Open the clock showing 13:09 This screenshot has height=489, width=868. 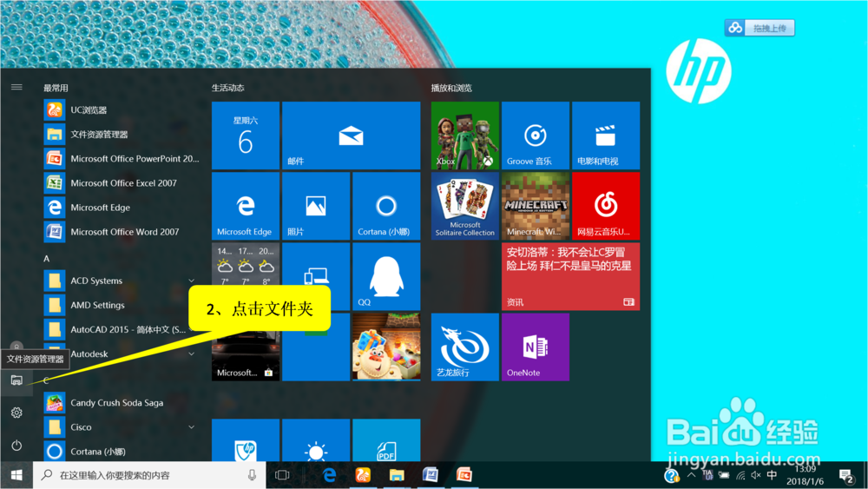click(x=805, y=475)
